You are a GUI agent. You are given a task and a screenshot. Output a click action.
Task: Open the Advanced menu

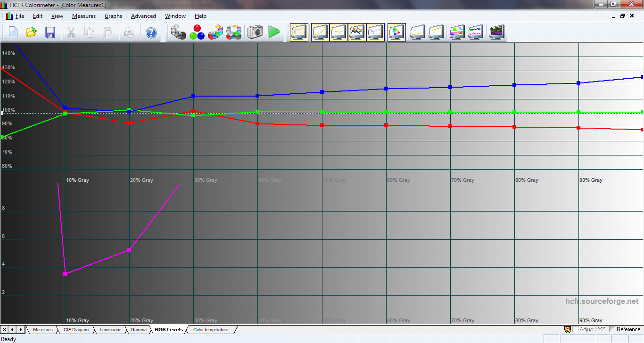143,16
